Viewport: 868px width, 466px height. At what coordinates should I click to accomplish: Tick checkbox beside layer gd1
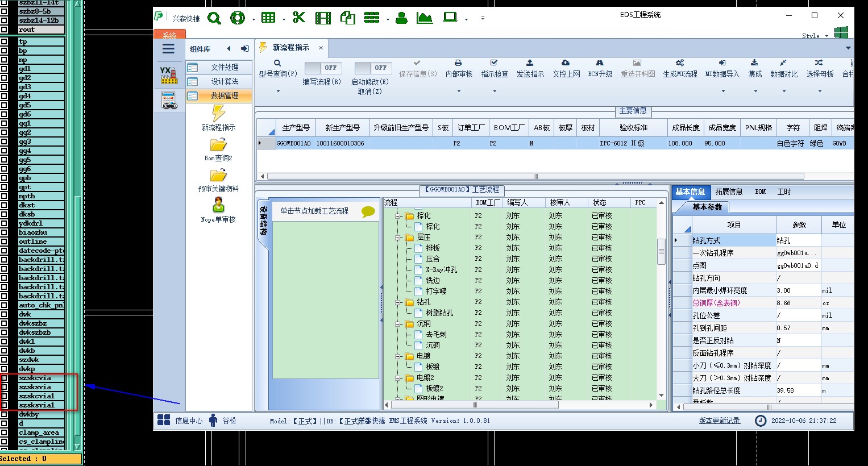(4, 69)
